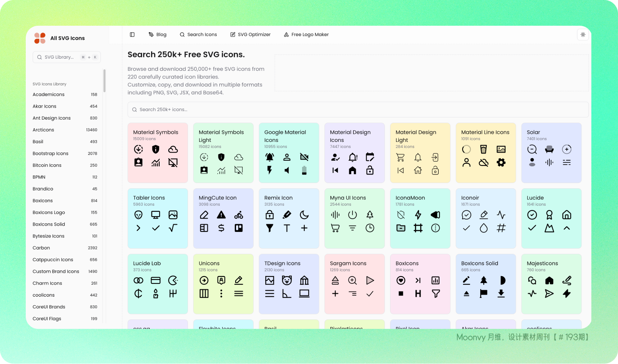Click lightning bolt icon in IcoMoon card
This screenshot has height=364, width=618.
(418, 215)
